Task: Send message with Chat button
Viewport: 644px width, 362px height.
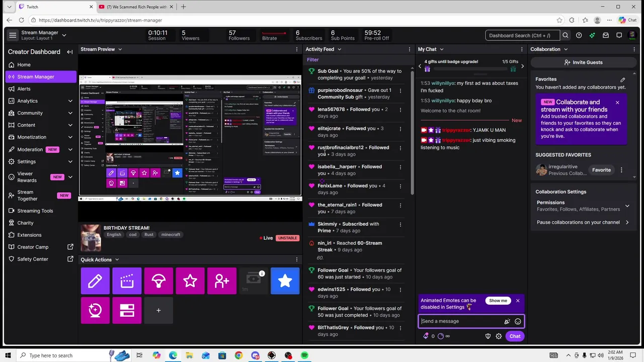Action: tap(515, 336)
